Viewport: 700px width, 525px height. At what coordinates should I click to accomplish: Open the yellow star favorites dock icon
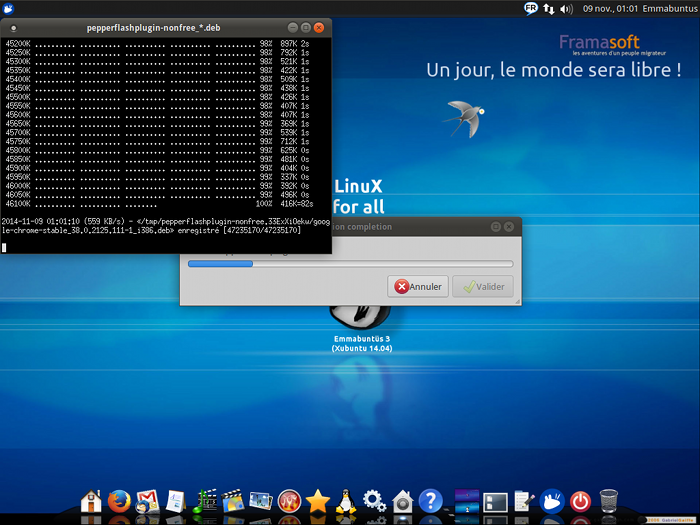[319, 500]
